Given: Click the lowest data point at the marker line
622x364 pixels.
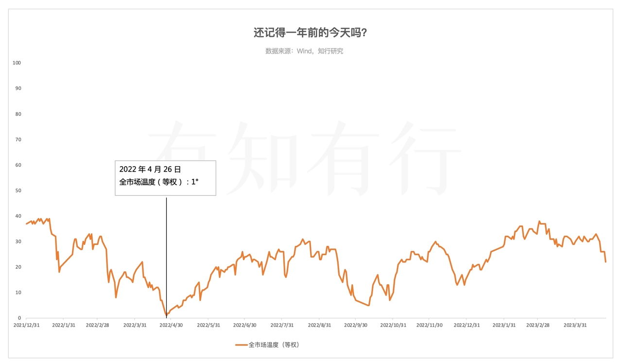Looking at the screenshot, I should tap(166, 315).
